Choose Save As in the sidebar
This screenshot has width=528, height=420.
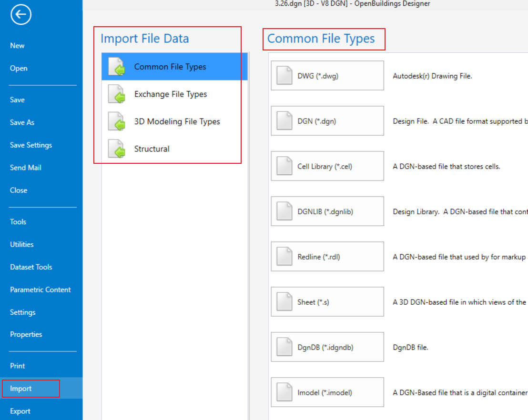tap(22, 122)
